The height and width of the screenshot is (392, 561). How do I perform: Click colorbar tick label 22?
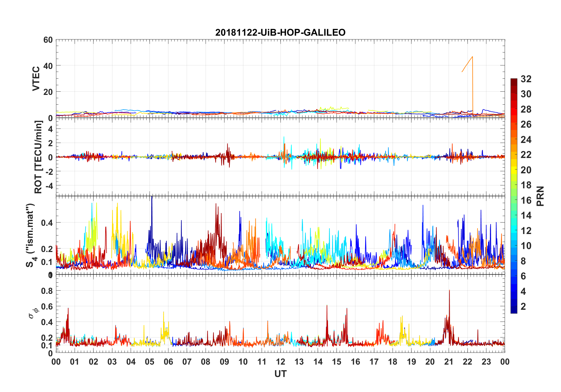click(x=526, y=155)
